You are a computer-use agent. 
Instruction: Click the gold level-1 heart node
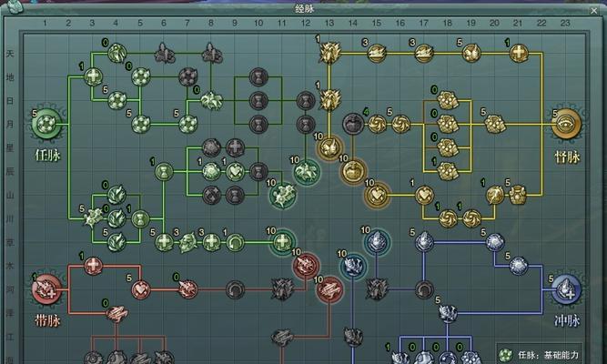pyautogui.click(x=424, y=195)
